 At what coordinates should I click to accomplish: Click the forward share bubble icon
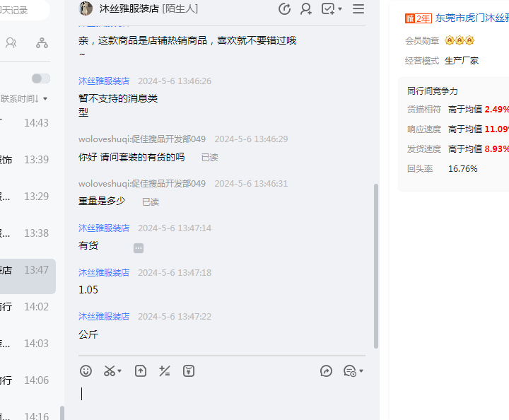click(x=326, y=371)
